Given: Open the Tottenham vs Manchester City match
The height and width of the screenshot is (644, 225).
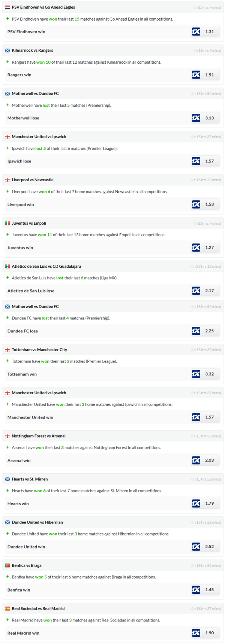Looking at the screenshot, I should [39, 350].
